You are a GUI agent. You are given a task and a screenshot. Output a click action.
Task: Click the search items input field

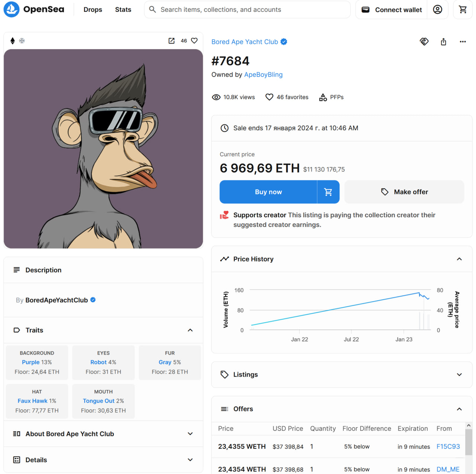pos(247,10)
